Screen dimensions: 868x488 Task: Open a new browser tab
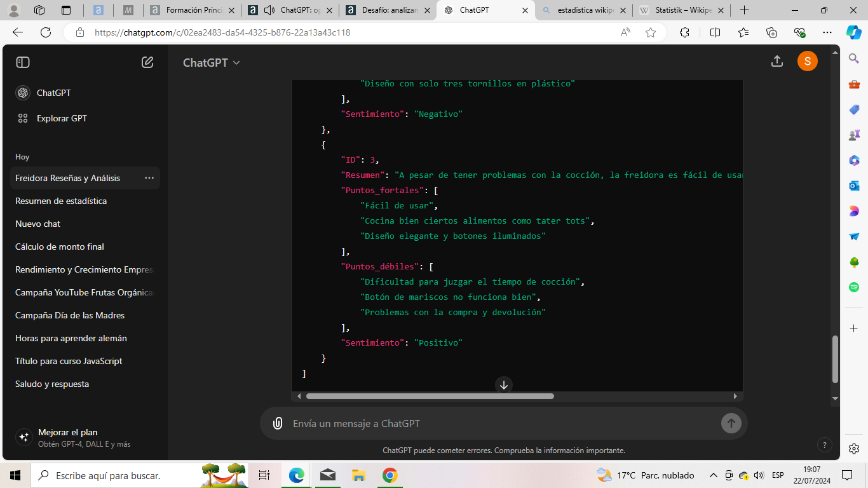coord(745,10)
